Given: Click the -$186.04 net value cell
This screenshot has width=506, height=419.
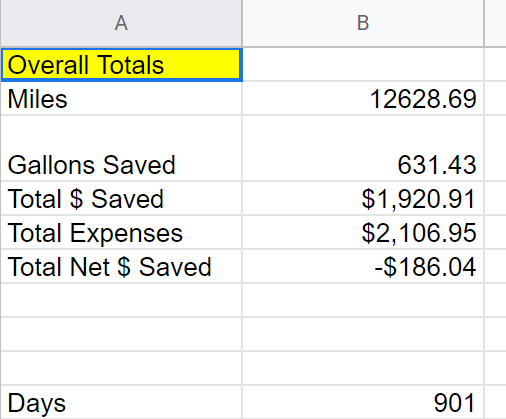Looking at the screenshot, I should coord(363,266).
